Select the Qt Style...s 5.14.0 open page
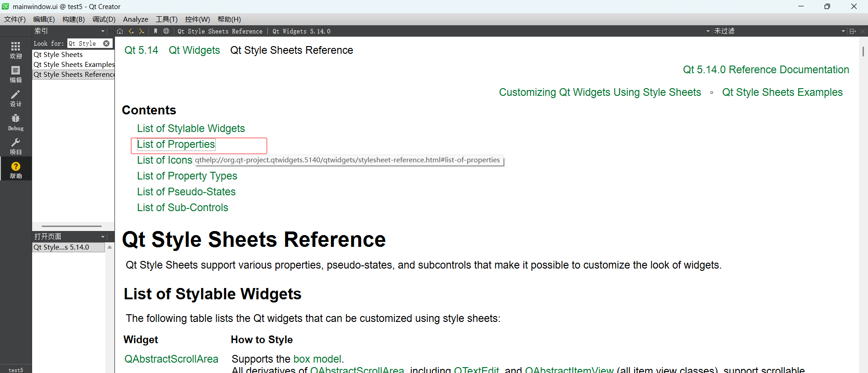The width and height of the screenshot is (868, 373). point(68,247)
